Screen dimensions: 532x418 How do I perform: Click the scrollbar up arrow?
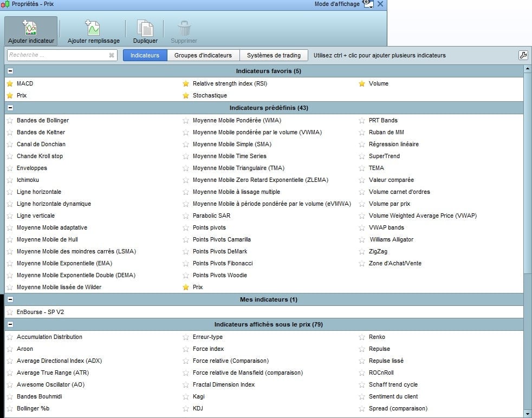coord(527,68)
